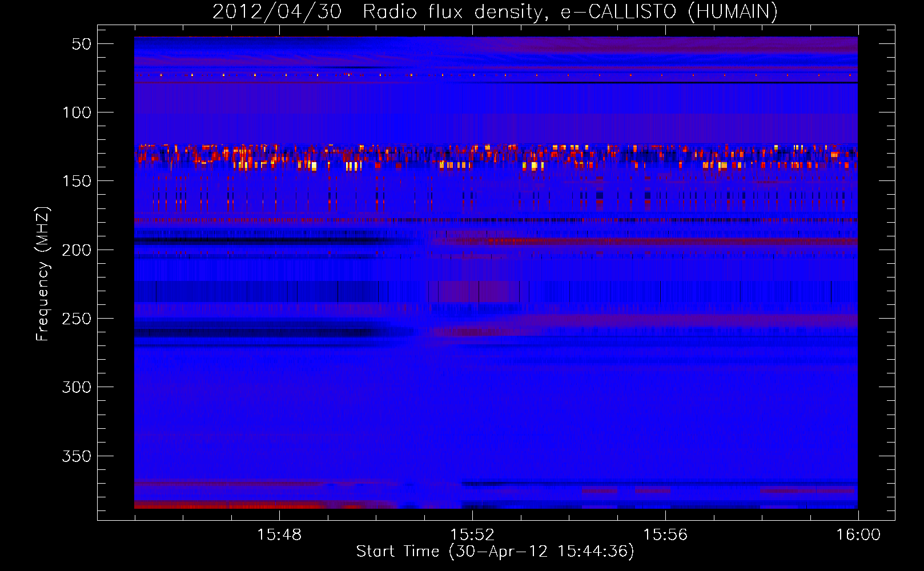Click the 16:00 time tick label
Image resolution: width=924 pixels, height=571 pixels.
(x=858, y=534)
